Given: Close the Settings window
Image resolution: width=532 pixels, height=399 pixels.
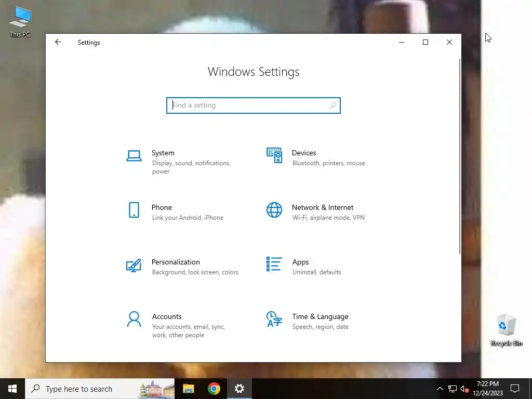Looking at the screenshot, I should tap(449, 42).
